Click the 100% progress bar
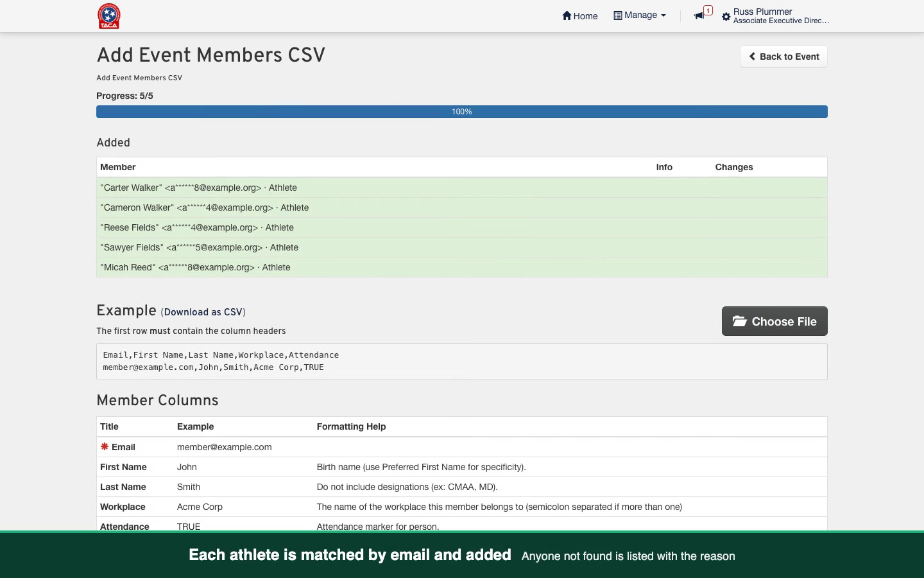This screenshot has width=924, height=578. click(462, 112)
